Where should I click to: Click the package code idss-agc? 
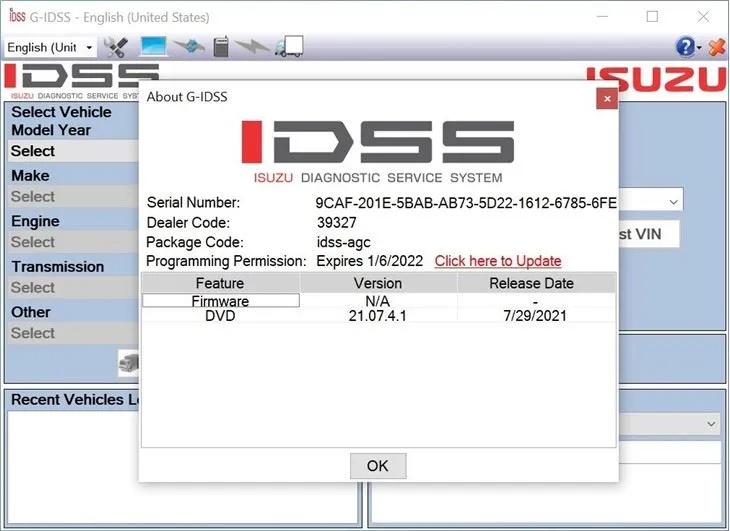click(344, 242)
